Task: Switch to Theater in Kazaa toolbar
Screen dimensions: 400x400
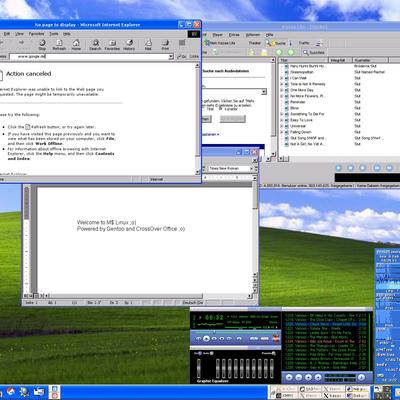Action: coord(255,43)
